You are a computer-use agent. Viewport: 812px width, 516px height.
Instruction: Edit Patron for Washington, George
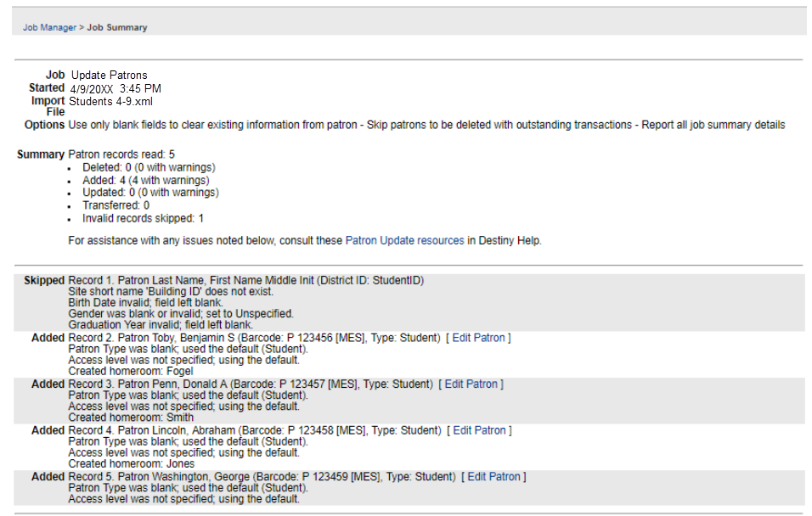click(496, 477)
